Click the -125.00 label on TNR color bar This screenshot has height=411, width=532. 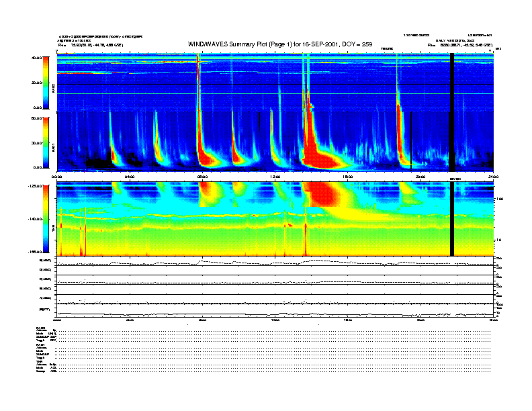click(x=35, y=186)
